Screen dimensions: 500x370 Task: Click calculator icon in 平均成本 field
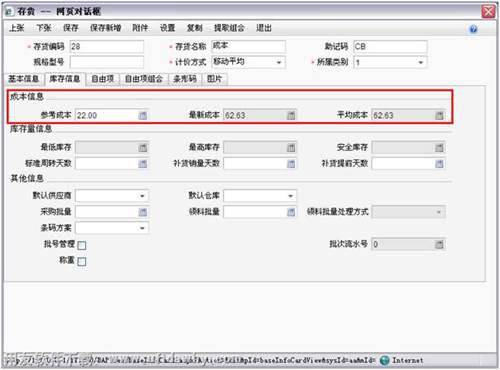(x=439, y=116)
